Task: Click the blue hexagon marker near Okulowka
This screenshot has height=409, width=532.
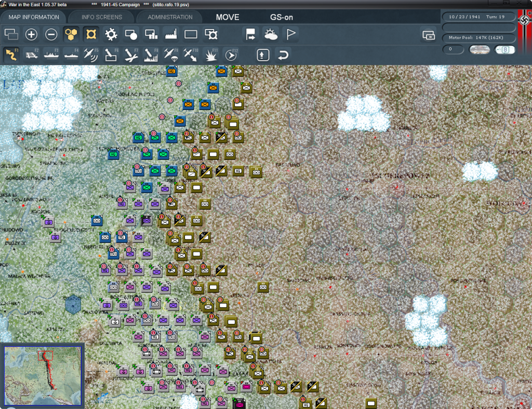Action: [x=73, y=305]
